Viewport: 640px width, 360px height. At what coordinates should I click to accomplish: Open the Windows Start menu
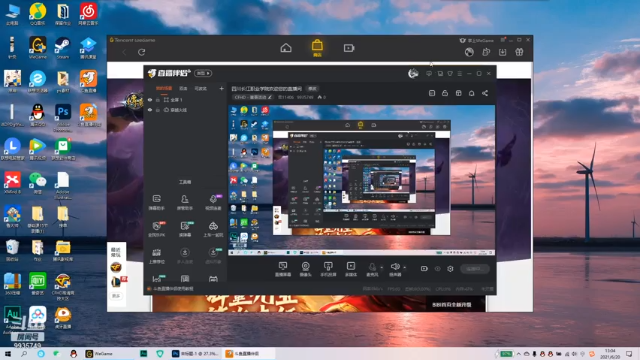tap(7, 354)
